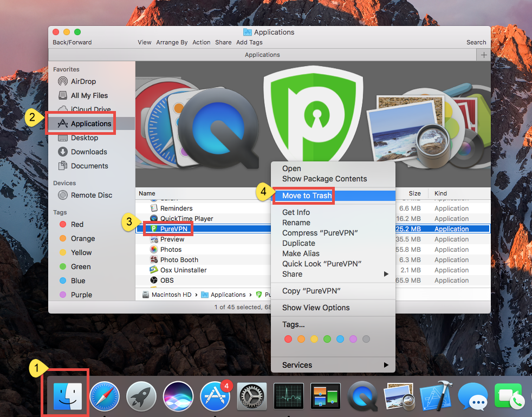Viewport: 532px width, 417px height.
Task: Open Xcode from the Dock
Action: [x=436, y=396]
